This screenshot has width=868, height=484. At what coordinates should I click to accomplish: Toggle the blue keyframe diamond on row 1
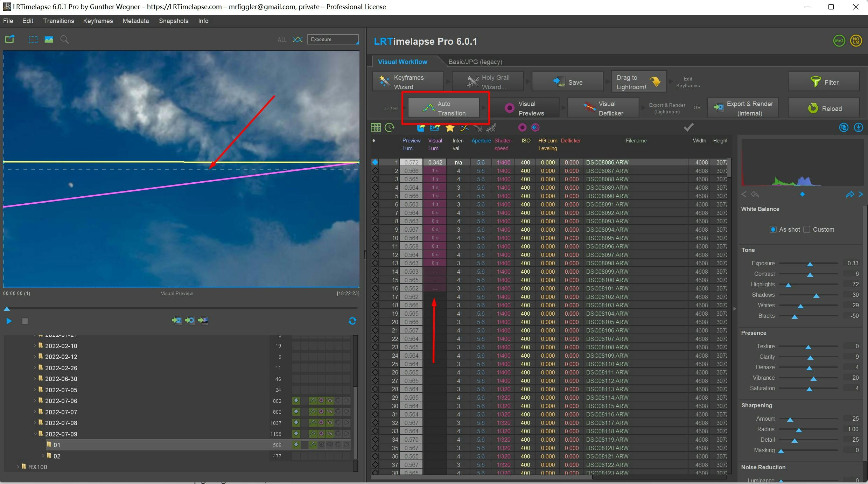point(375,162)
